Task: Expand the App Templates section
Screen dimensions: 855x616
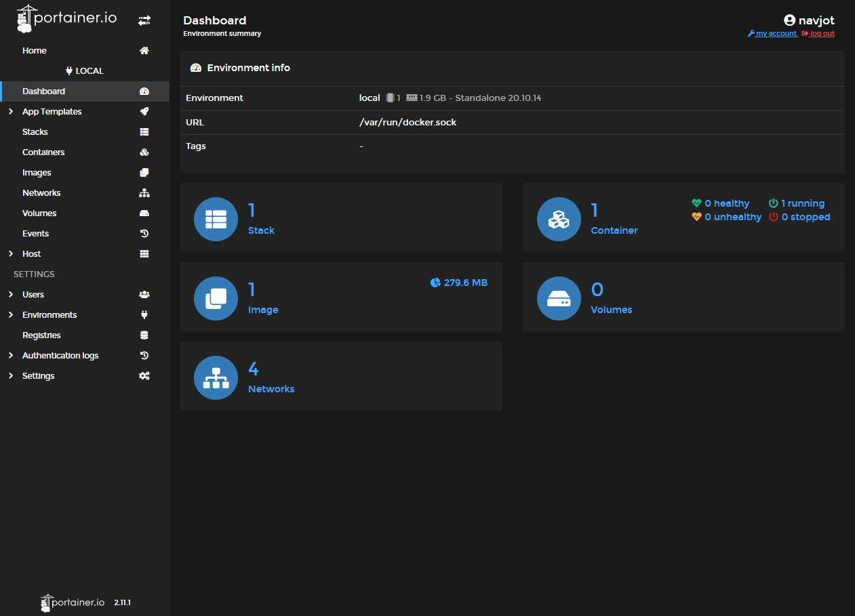Action: coord(10,111)
